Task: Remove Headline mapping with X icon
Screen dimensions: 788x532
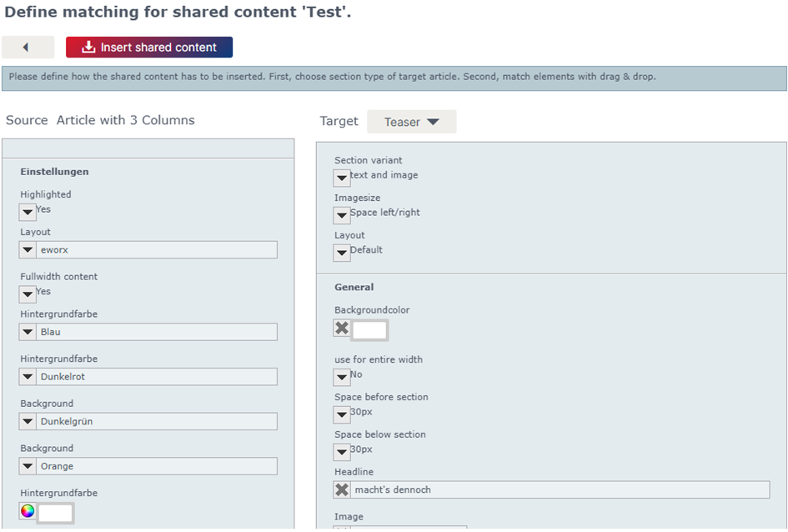Action: pos(342,489)
